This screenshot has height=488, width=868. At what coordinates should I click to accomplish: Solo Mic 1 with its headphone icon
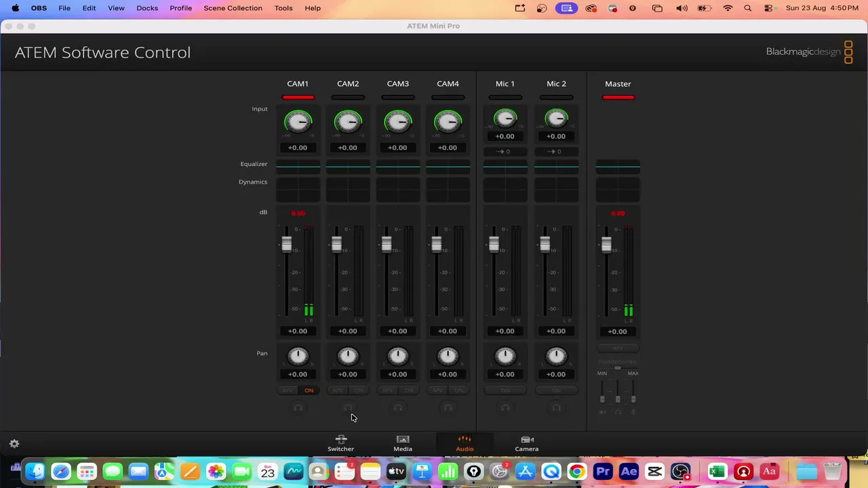(x=505, y=408)
